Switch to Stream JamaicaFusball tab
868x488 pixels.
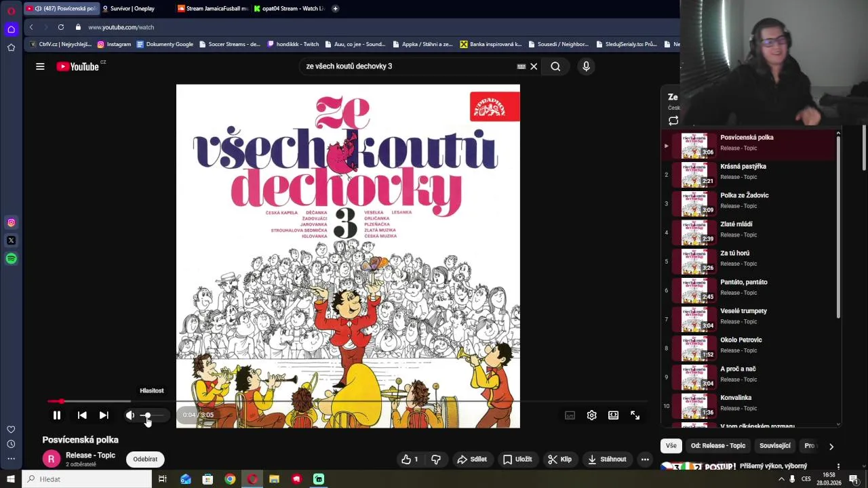click(212, 9)
